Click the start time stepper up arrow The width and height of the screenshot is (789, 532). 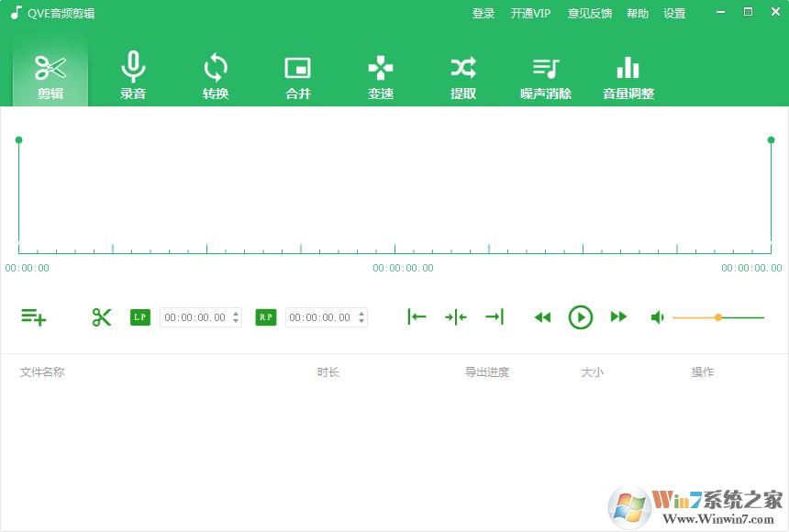[x=237, y=312]
